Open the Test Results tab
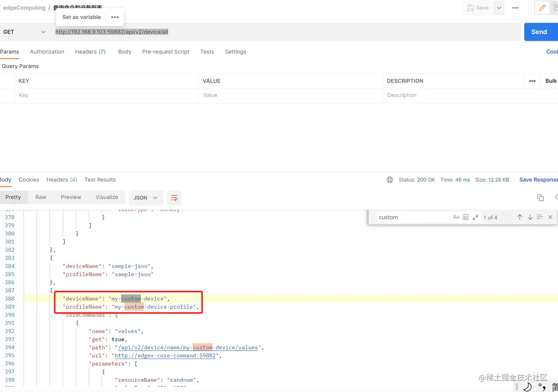The width and height of the screenshot is (558, 392). [x=100, y=180]
